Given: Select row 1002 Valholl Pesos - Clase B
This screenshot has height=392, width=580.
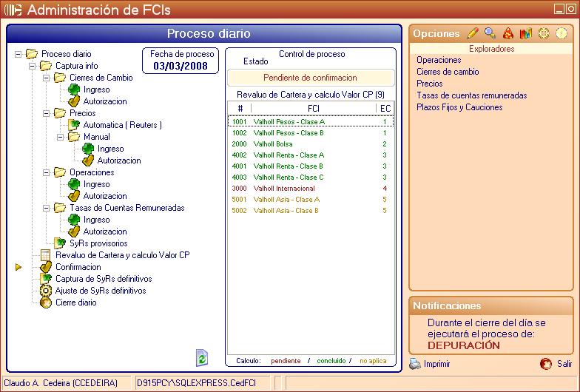Looking at the screenshot, I should point(311,133).
